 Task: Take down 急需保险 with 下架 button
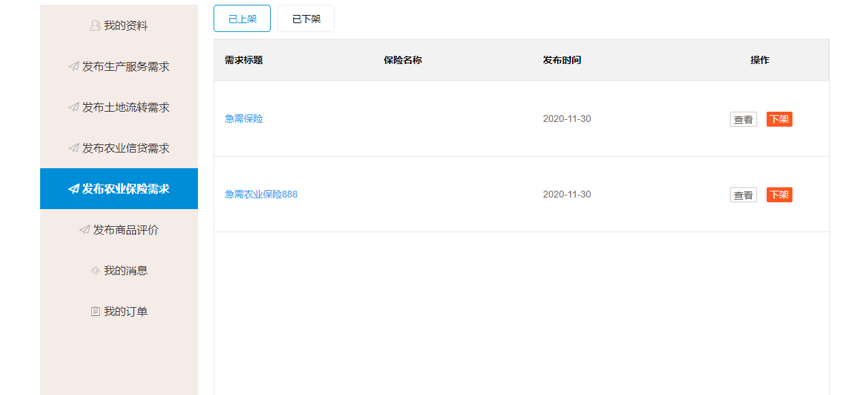[x=779, y=119]
